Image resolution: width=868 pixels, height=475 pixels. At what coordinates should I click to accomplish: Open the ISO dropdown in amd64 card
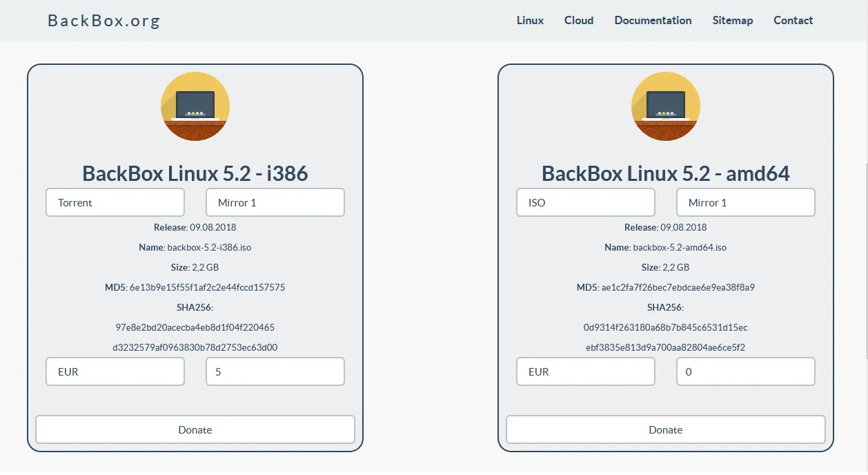point(586,202)
